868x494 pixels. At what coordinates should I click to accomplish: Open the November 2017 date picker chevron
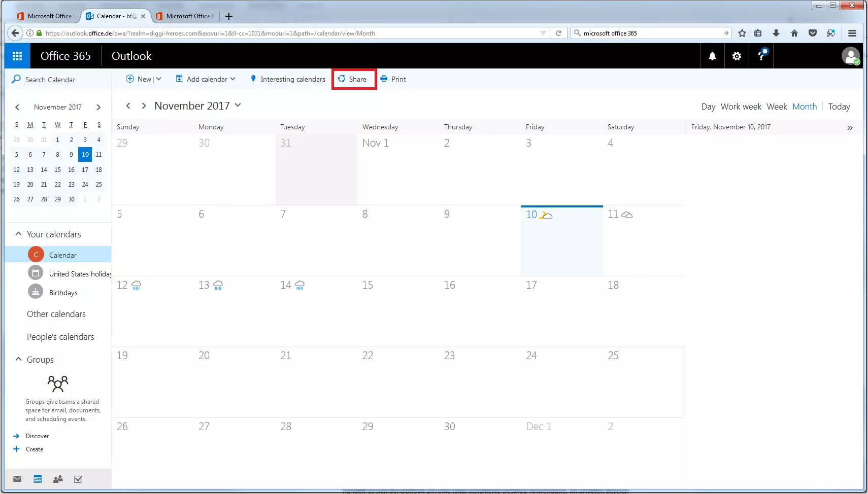pyautogui.click(x=238, y=105)
